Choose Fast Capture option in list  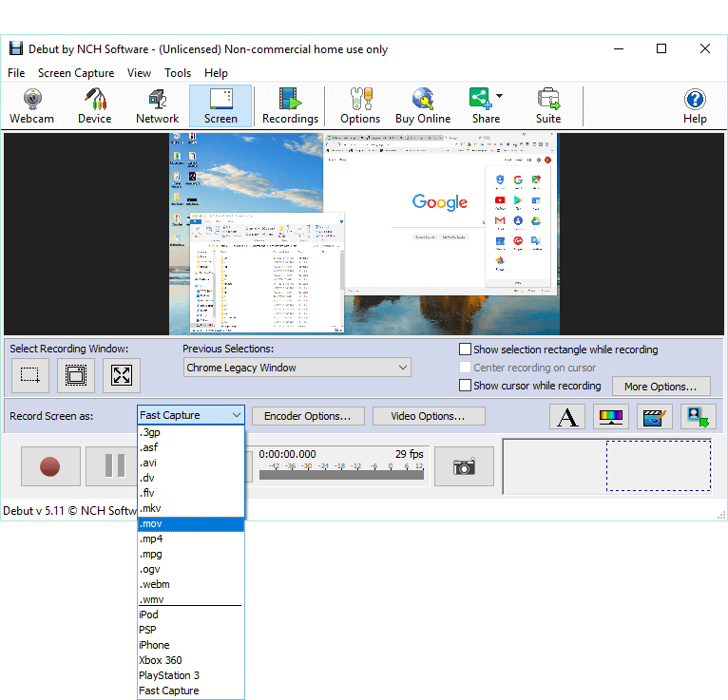click(191, 691)
